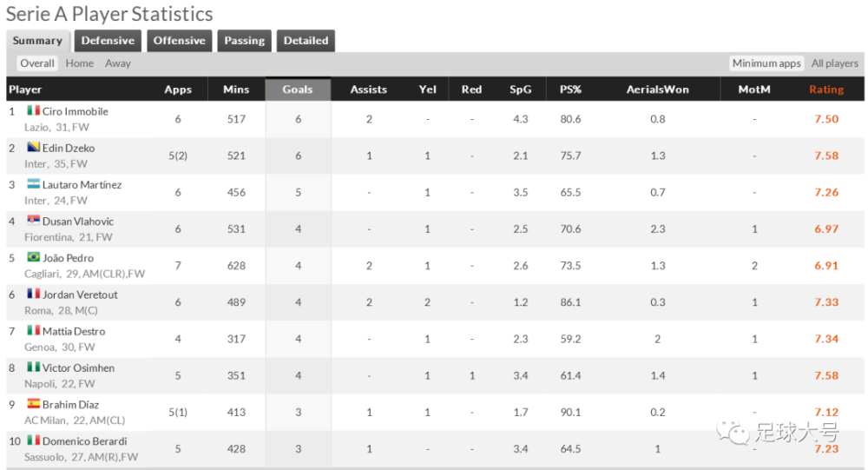This screenshot has height=470, width=868.
Task: Sort players by Rating column header
Action: click(826, 89)
